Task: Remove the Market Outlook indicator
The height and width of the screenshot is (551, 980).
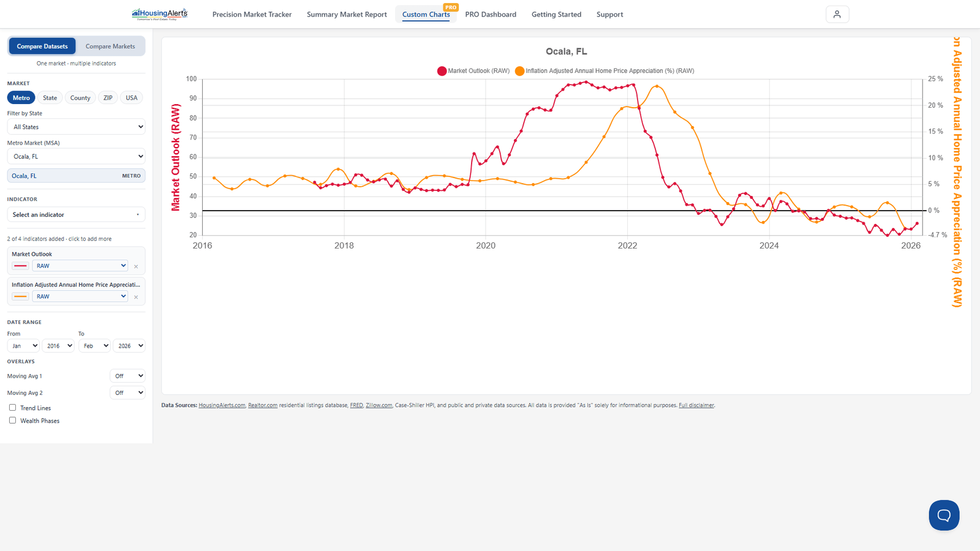Action: pyautogui.click(x=136, y=266)
